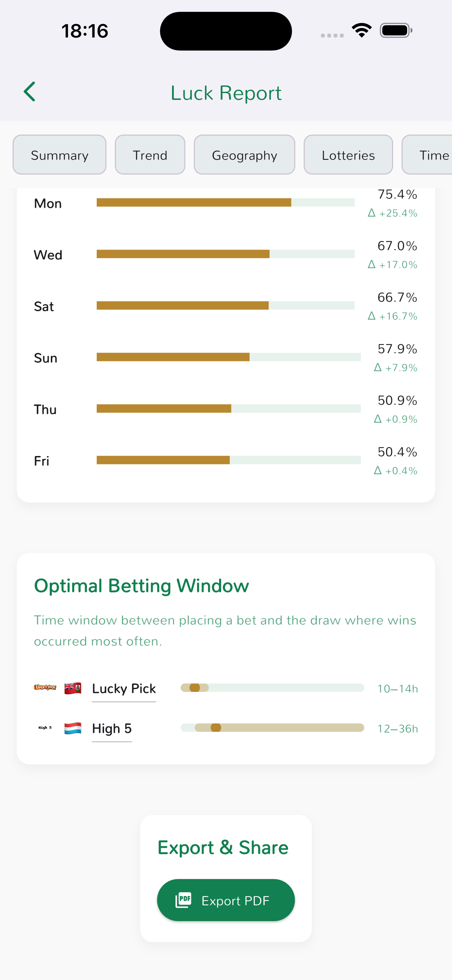Tap the PDF icon in export button
Screen dimensions: 452x980
coord(183,900)
